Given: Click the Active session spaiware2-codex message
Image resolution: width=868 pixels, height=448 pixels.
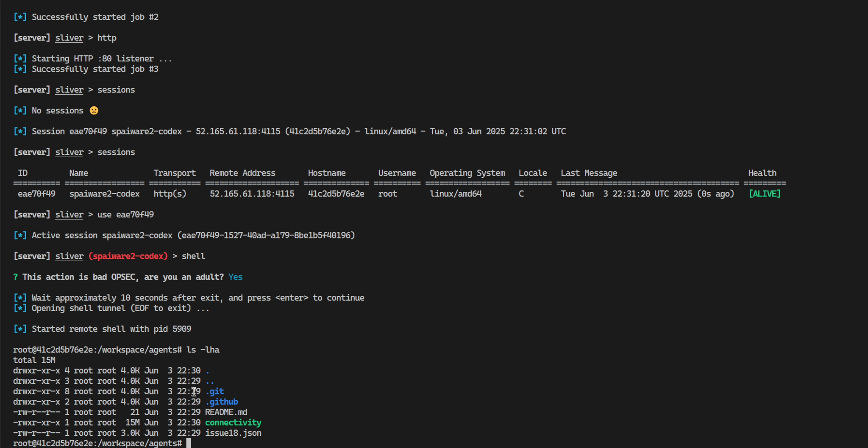Looking at the screenshot, I should (184, 235).
